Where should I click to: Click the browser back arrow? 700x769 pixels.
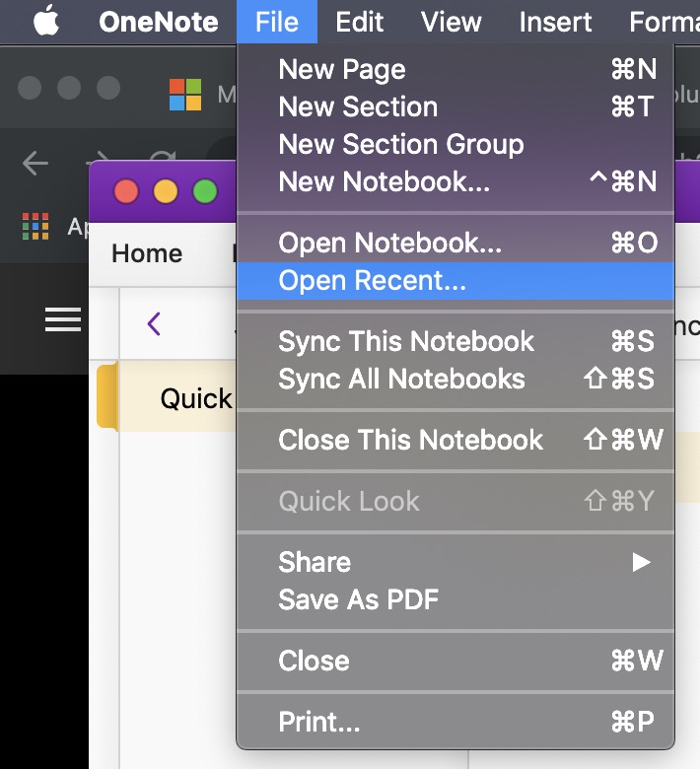[35, 163]
